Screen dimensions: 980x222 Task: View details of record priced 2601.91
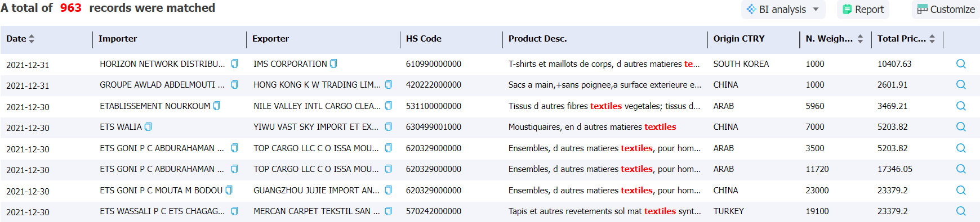click(961, 85)
